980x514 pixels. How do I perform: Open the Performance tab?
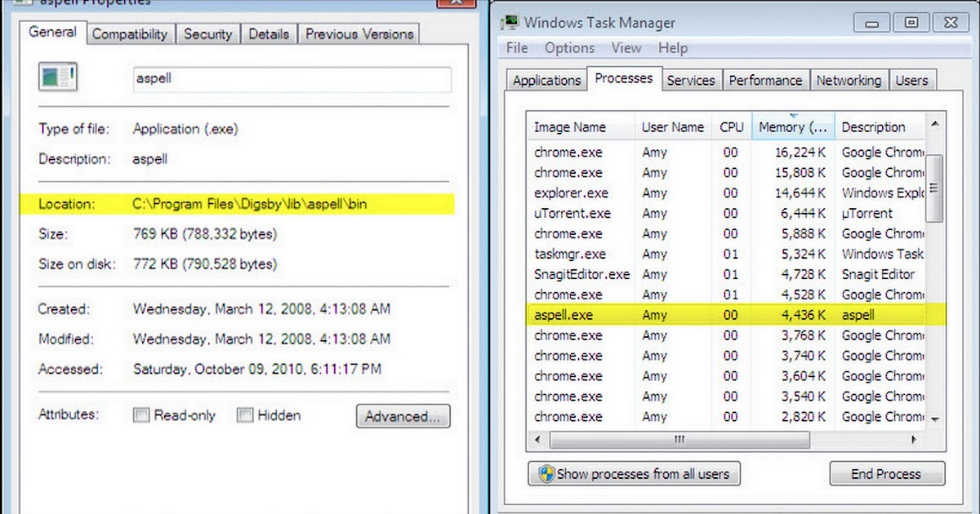[x=765, y=80]
